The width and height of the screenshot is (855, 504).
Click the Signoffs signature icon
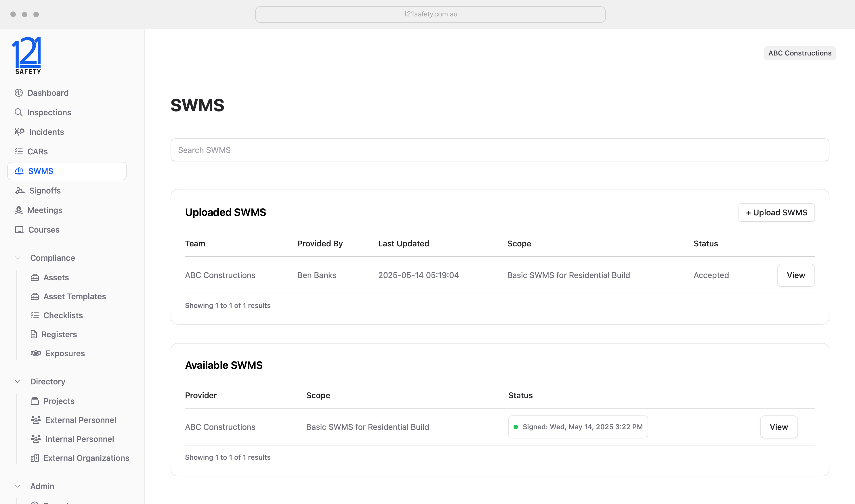(x=19, y=191)
